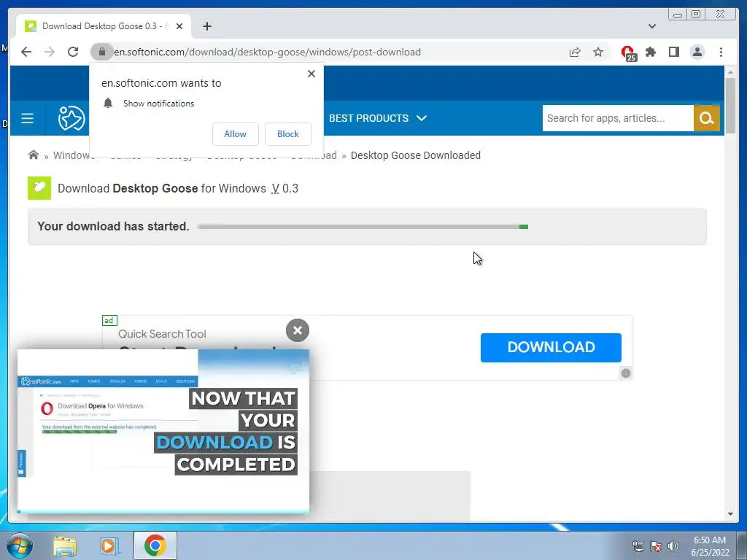This screenshot has height=560, width=747.
Task: Open the volume speaker tray icon
Action: 673,546
